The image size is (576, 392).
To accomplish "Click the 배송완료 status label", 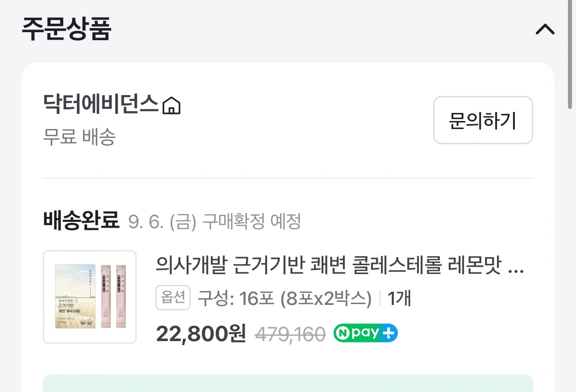I will (x=81, y=221).
